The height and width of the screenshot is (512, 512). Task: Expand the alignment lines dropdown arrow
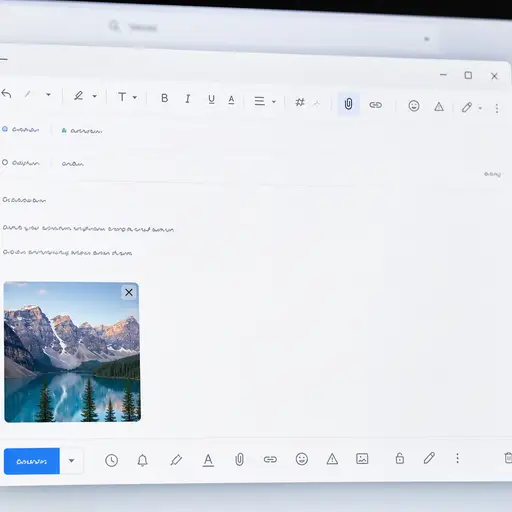(274, 102)
